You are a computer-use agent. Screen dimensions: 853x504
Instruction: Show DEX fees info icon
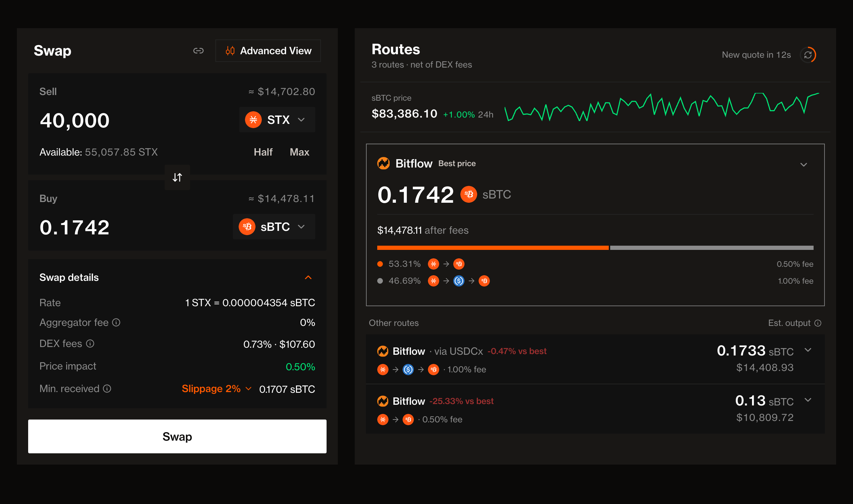[x=90, y=344]
